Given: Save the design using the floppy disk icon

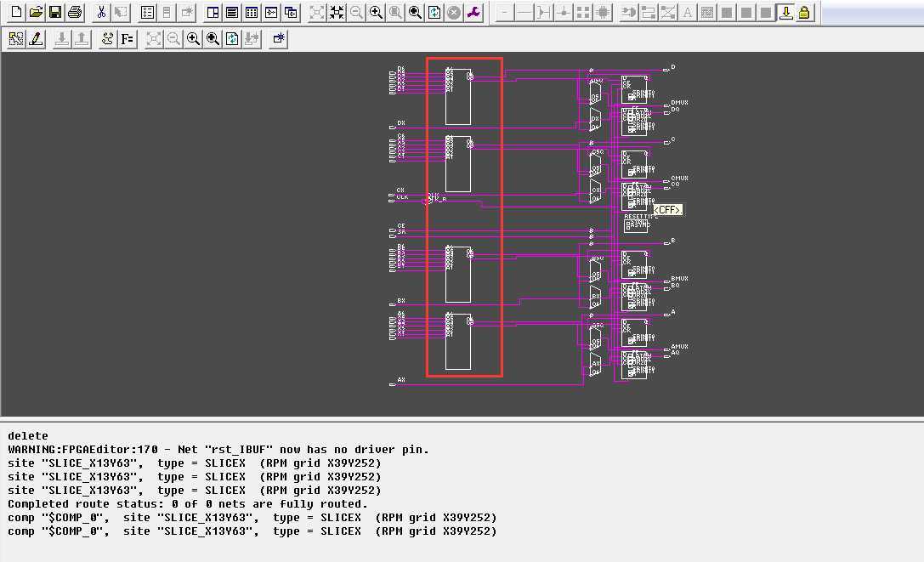Looking at the screenshot, I should 54,12.
